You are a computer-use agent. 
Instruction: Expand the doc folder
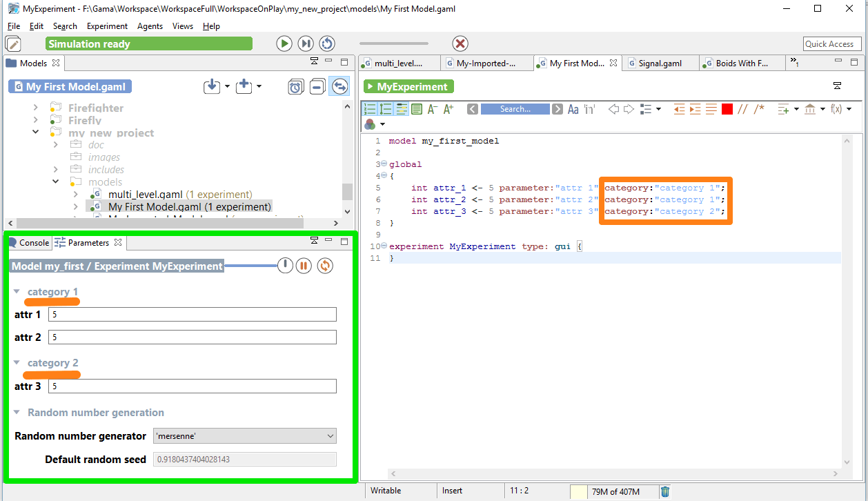click(x=56, y=145)
